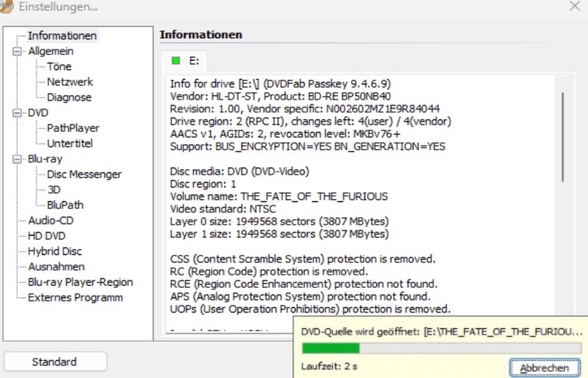588x378 pixels.
Task: Collapse the DVD tree node
Action: tap(17, 113)
